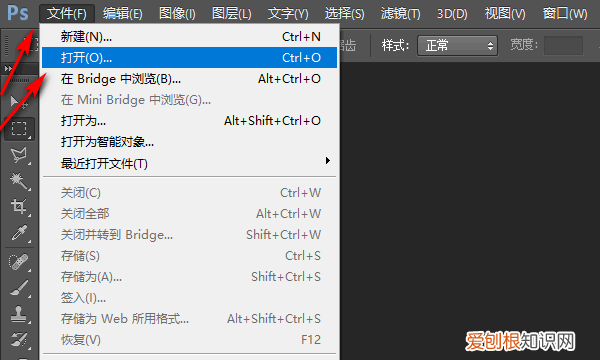Click 在 Mini Bridge 中浏览(G)... entry

pyautogui.click(x=189, y=100)
